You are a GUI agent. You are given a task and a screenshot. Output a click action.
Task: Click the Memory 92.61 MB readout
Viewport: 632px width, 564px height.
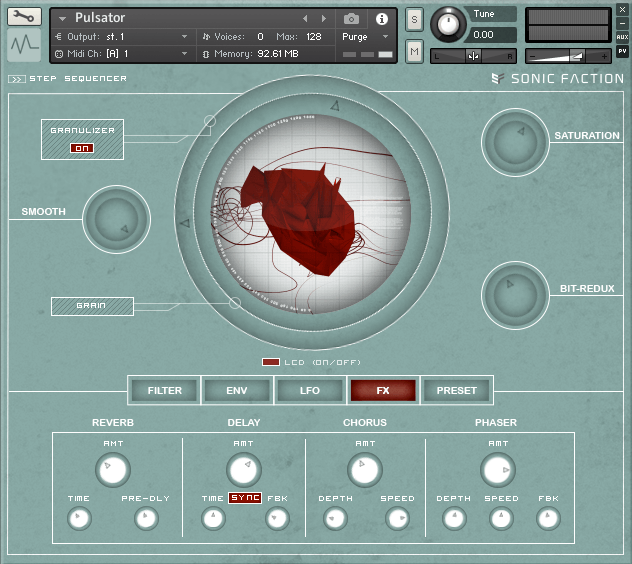pos(278,54)
